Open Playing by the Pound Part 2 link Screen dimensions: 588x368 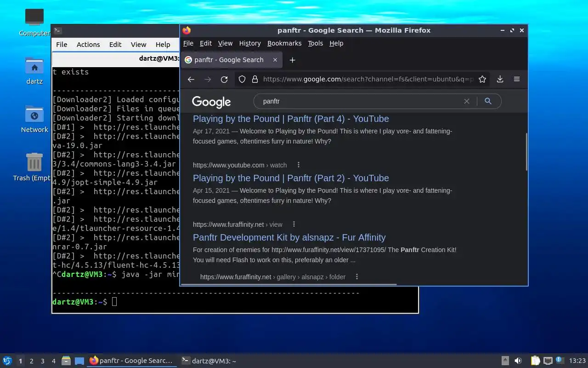[x=291, y=178]
